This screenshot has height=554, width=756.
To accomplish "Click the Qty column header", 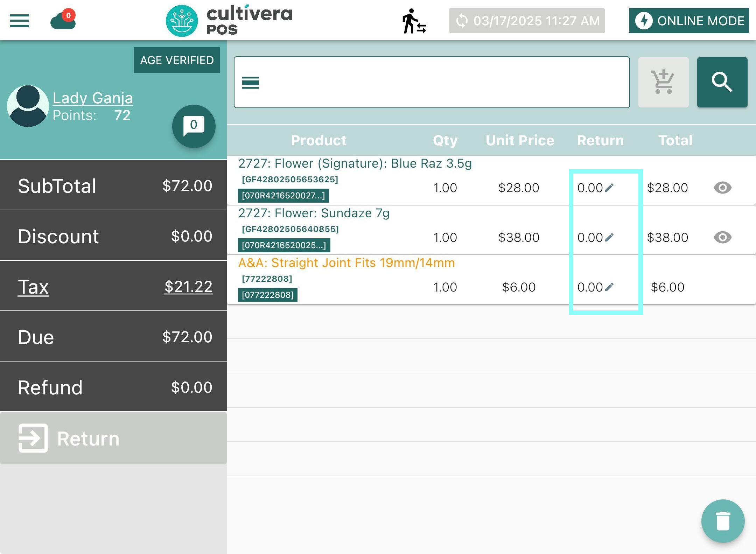I will click(x=445, y=141).
